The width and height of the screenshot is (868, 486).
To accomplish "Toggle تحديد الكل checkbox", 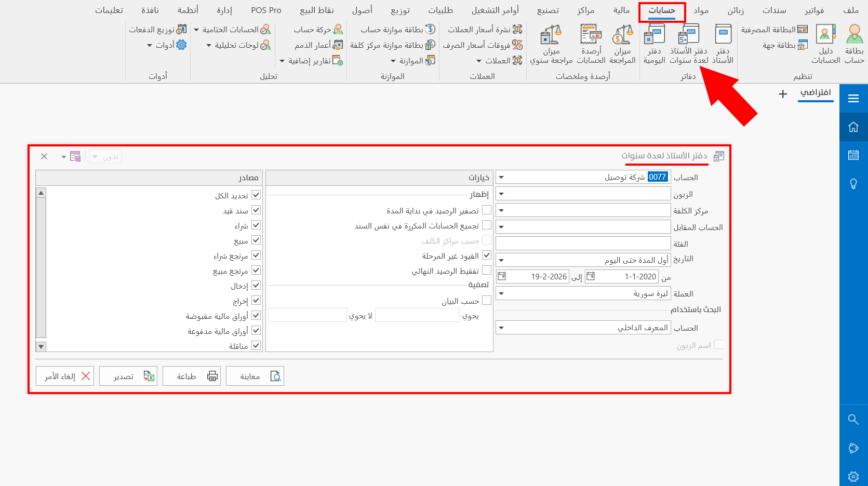I will [256, 195].
